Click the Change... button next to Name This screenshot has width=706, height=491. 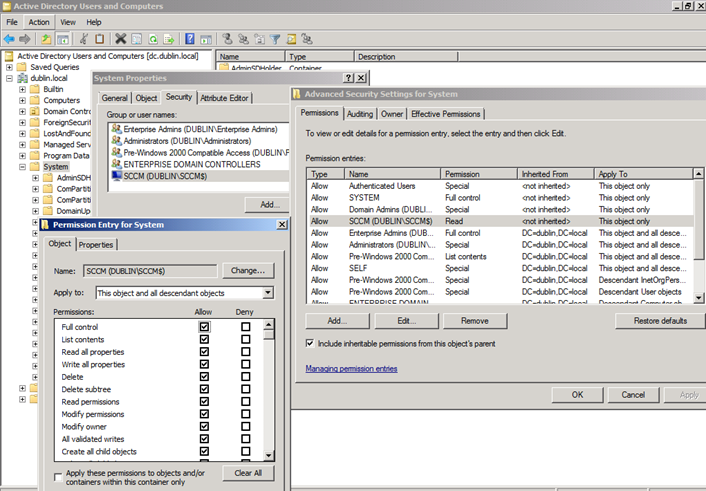(248, 271)
